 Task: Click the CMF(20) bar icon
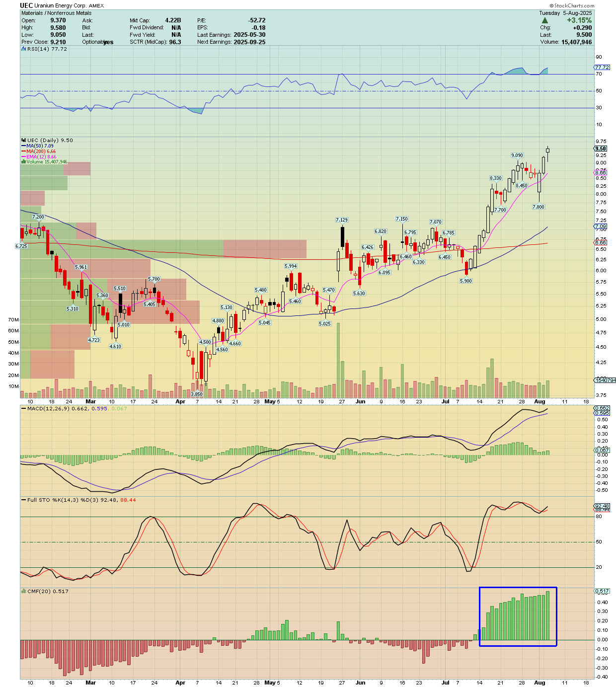click(x=23, y=591)
